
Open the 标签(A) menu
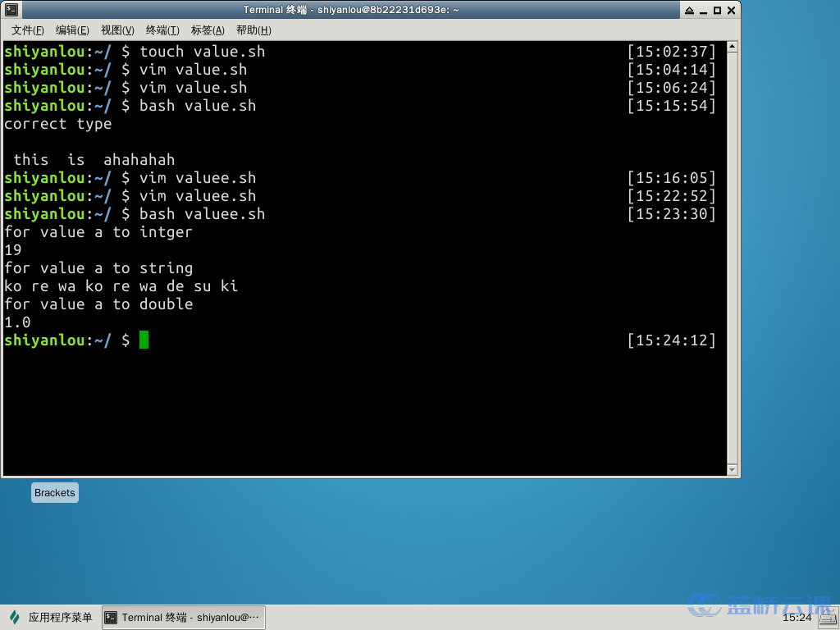tap(208, 30)
